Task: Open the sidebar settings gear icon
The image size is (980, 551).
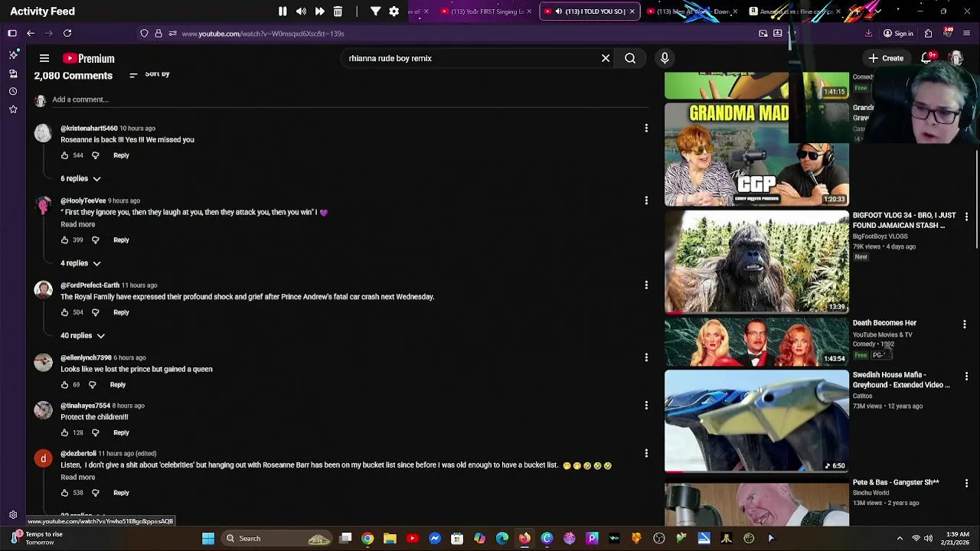Action: click(x=13, y=515)
